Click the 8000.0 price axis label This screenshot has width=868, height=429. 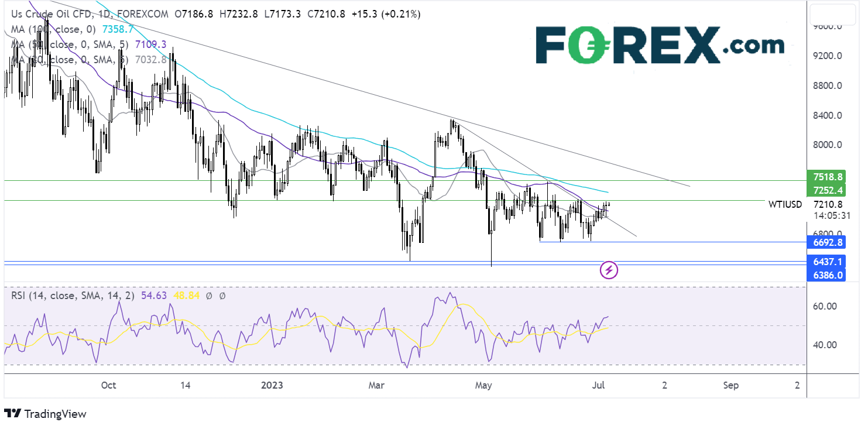pyautogui.click(x=828, y=145)
